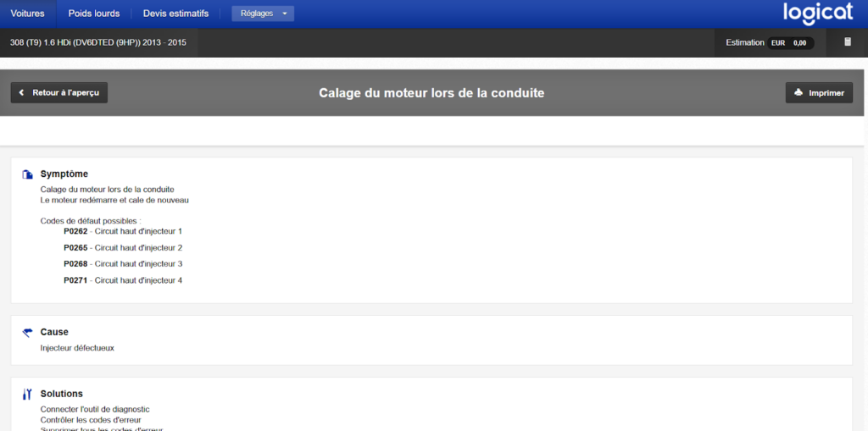Click 'Injecteur défectueux' cause text
The height and width of the screenshot is (431, 868).
pos(77,348)
